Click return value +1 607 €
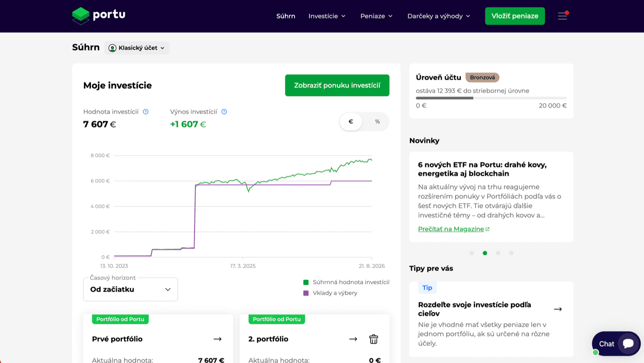This screenshot has height=363, width=644. 188,124
